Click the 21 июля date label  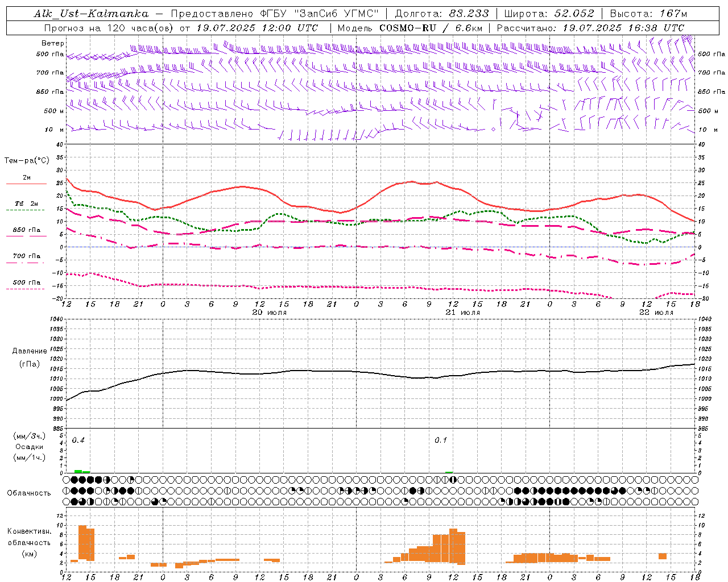[x=462, y=313]
